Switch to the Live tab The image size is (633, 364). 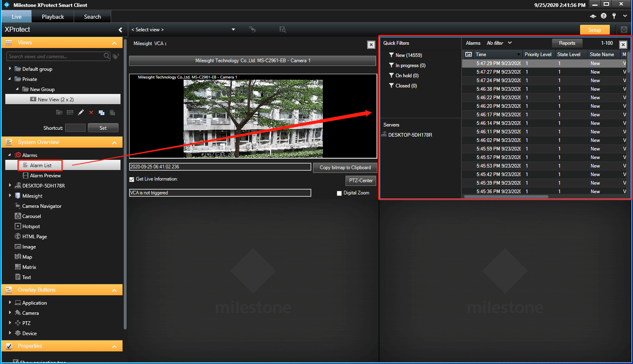coord(17,17)
